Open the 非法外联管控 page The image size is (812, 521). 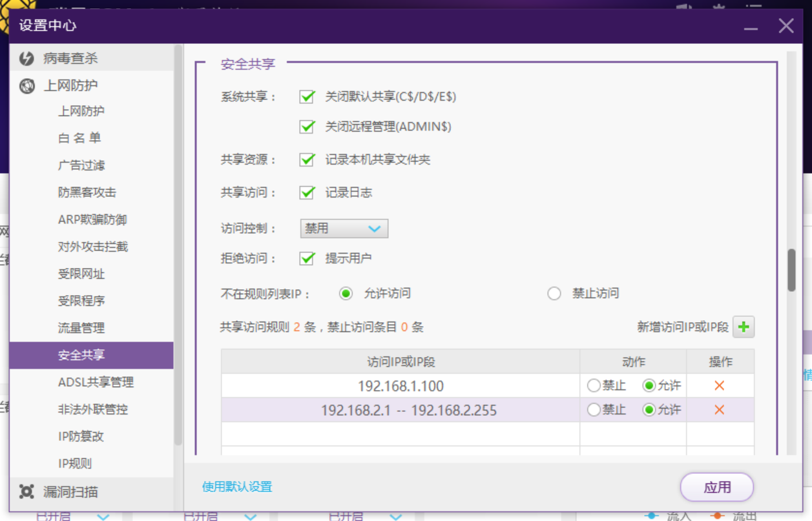[x=93, y=409]
